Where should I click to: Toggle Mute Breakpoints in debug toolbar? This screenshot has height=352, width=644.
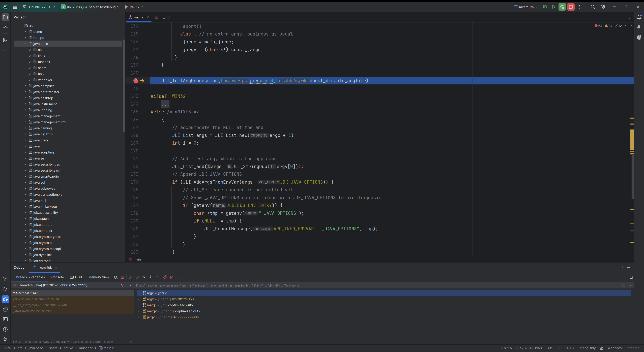171,277
